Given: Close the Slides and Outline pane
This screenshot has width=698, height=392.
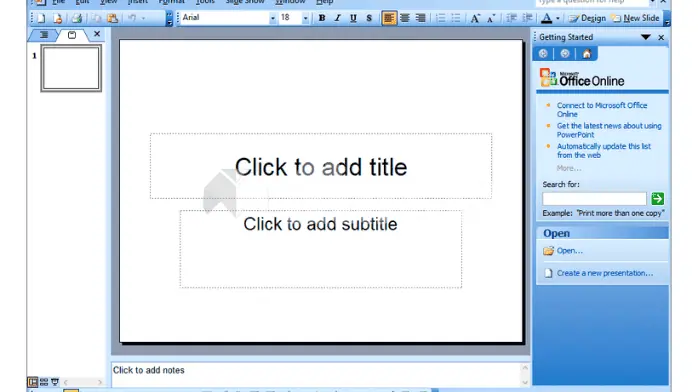Looking at the screenshot, I should coord(97,34).
